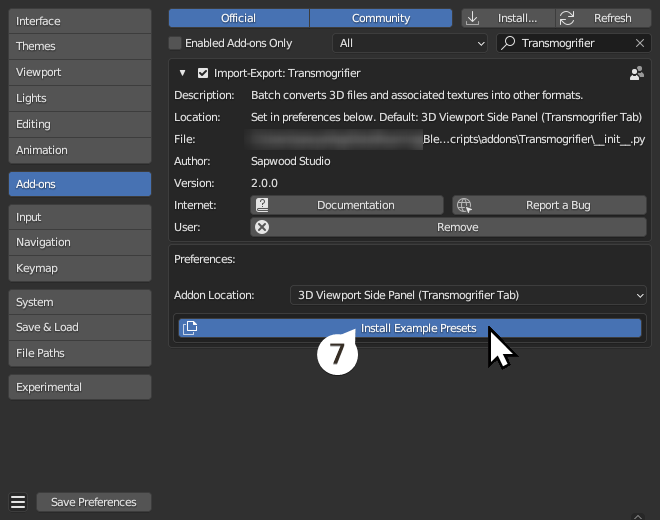Click the Install download arrow icon
The width and height of the screenshot is (660, 520).
tap(473, 18)
